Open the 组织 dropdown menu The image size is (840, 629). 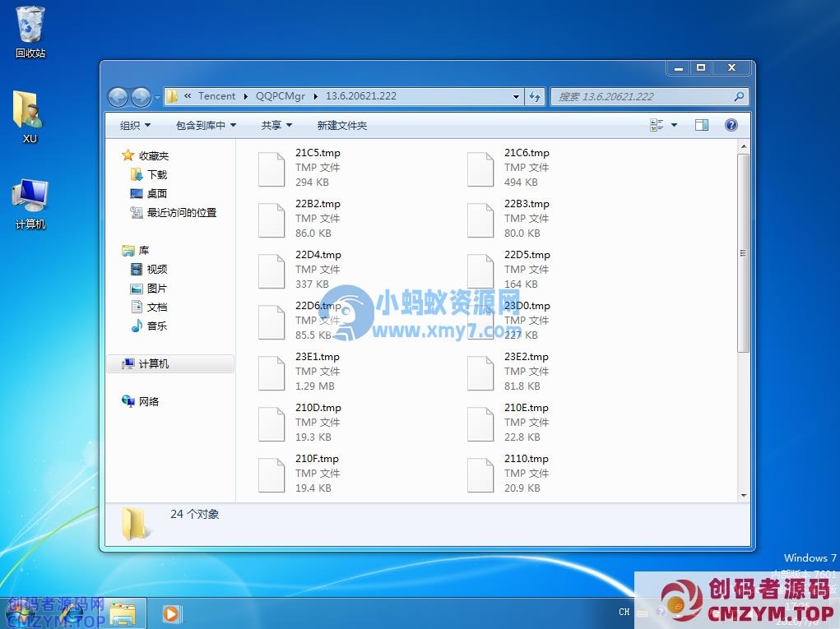[x=135, y=125]
